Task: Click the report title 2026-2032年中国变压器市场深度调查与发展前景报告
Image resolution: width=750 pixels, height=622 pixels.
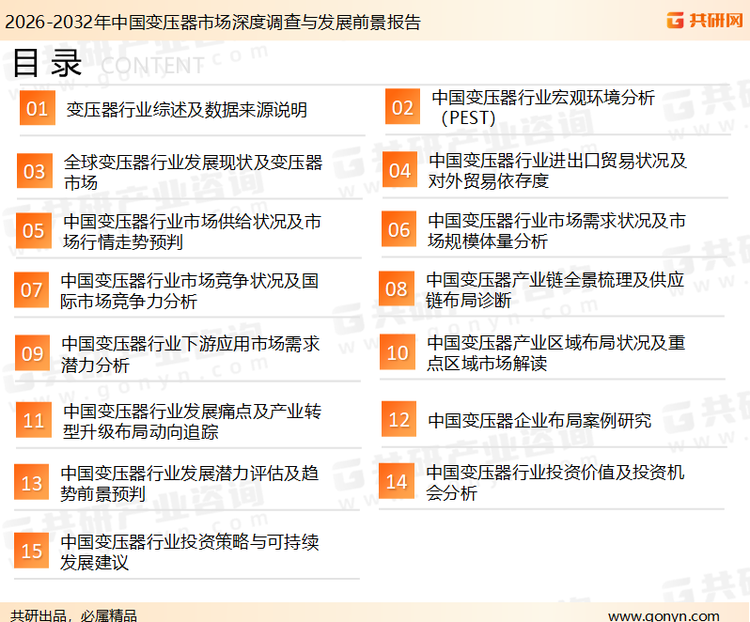Action: 212,22
